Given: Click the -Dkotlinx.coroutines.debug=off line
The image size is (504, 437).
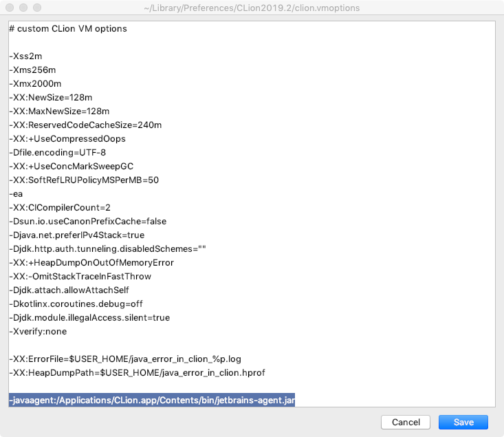Looking at the screenshot, I should [76, 303].
